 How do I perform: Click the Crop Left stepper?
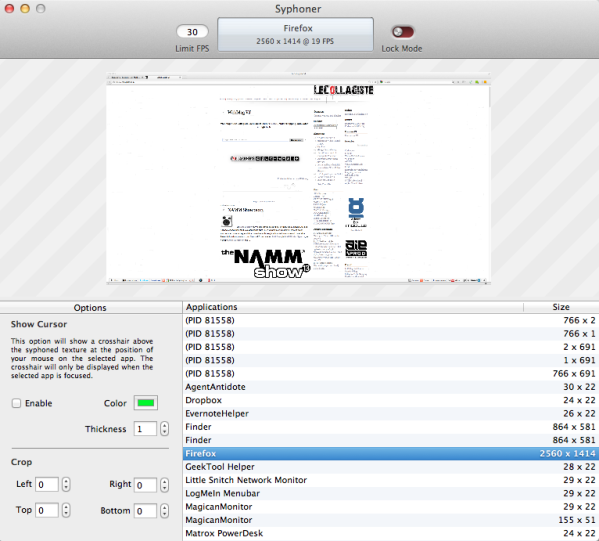pyautogui.click(x=66, y=484)
